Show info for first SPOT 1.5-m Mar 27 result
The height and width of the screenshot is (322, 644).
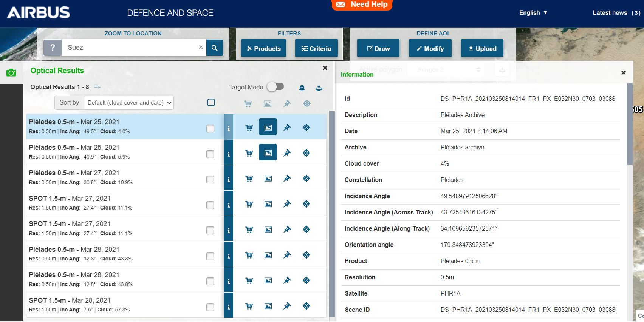click(x=228, y=203)
